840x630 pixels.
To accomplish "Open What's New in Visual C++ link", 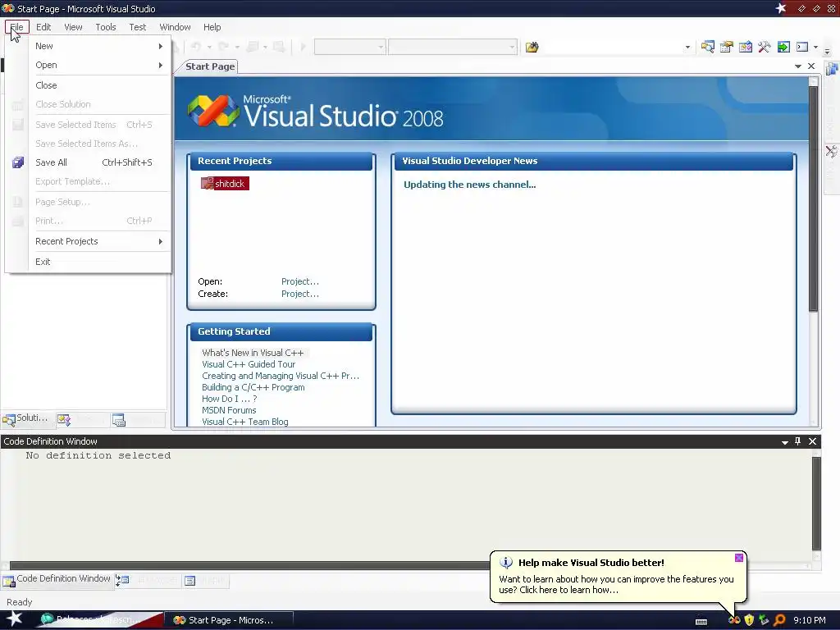I will [253, 353].
